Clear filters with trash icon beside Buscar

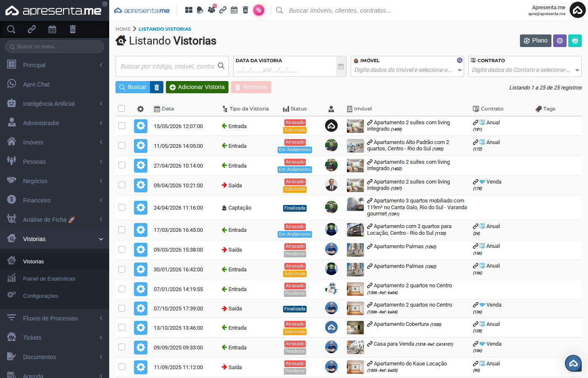pyautogui.click(x=157, y=87)
